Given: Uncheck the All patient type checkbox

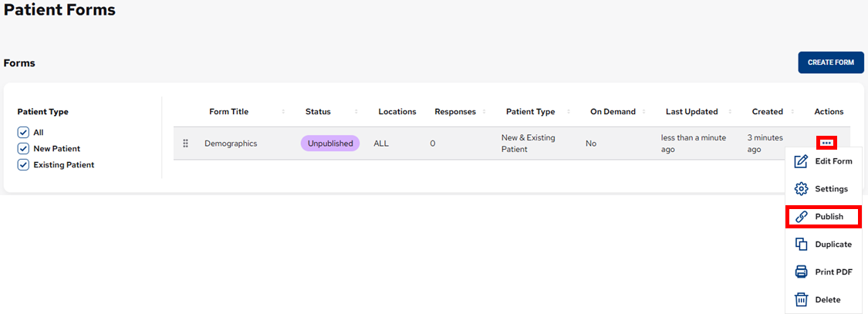Looking at the screenshot, I should (23, 133).
